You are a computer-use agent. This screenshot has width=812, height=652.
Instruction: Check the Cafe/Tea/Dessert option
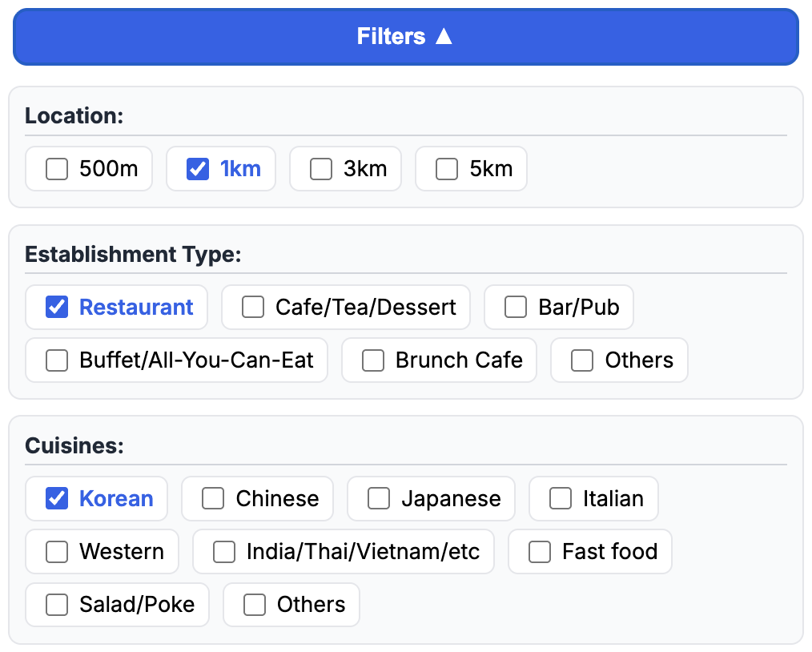253,308
